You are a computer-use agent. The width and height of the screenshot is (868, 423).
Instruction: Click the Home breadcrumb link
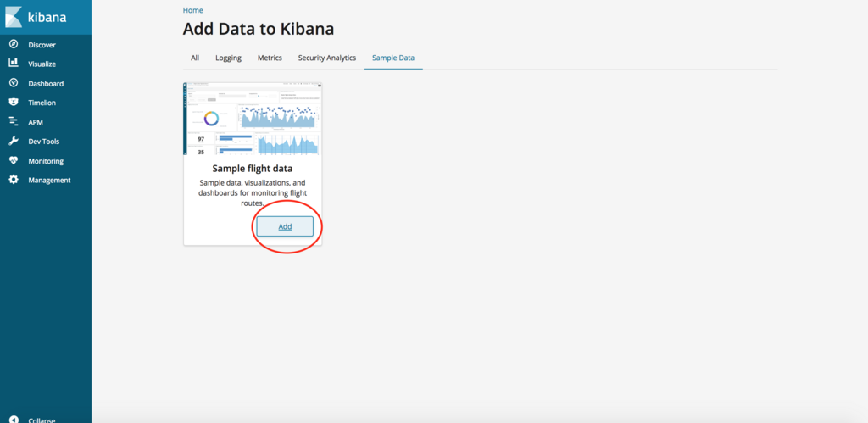coord(192,10)
